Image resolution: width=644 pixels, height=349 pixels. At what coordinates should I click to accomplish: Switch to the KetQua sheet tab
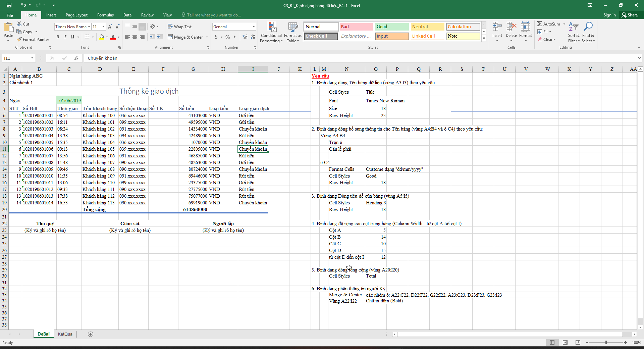click(65, 334)
